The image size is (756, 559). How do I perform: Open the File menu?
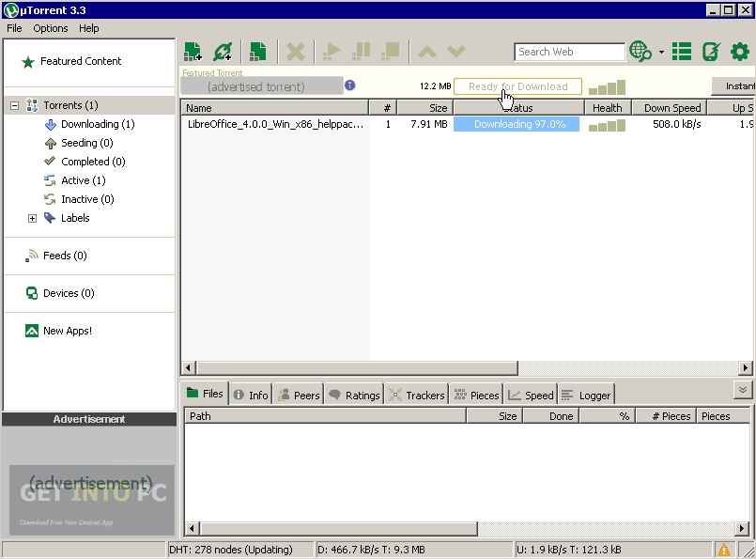14,28
